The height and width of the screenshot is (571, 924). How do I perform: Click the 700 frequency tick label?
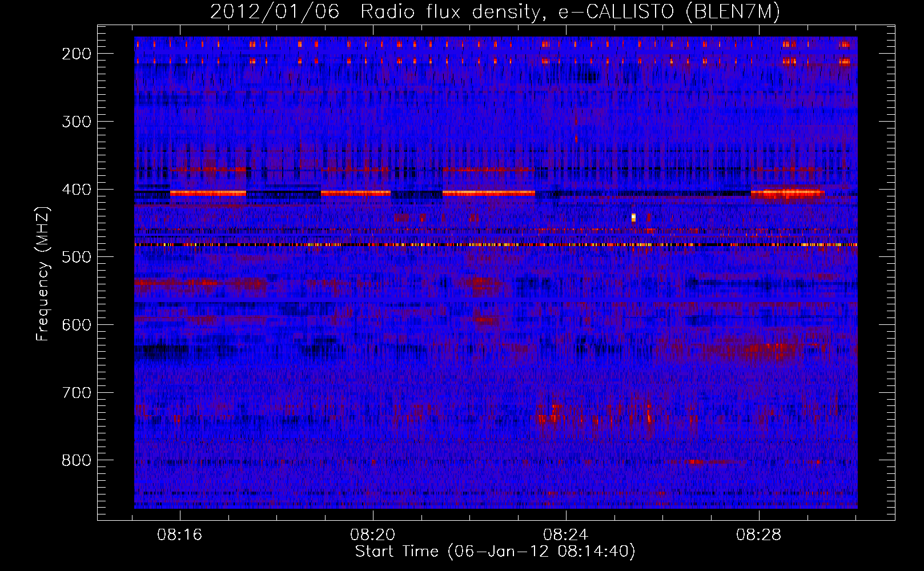click(76, 393)
